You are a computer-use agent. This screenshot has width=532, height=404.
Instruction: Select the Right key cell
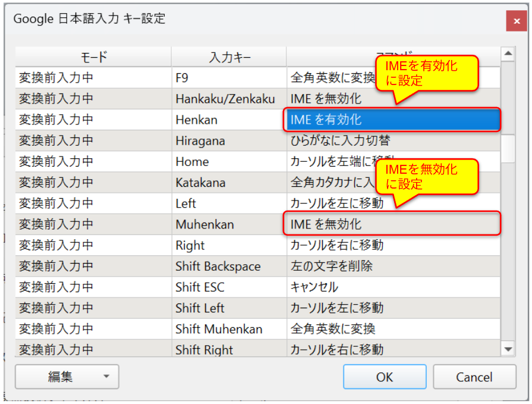(x=229, y=246)
